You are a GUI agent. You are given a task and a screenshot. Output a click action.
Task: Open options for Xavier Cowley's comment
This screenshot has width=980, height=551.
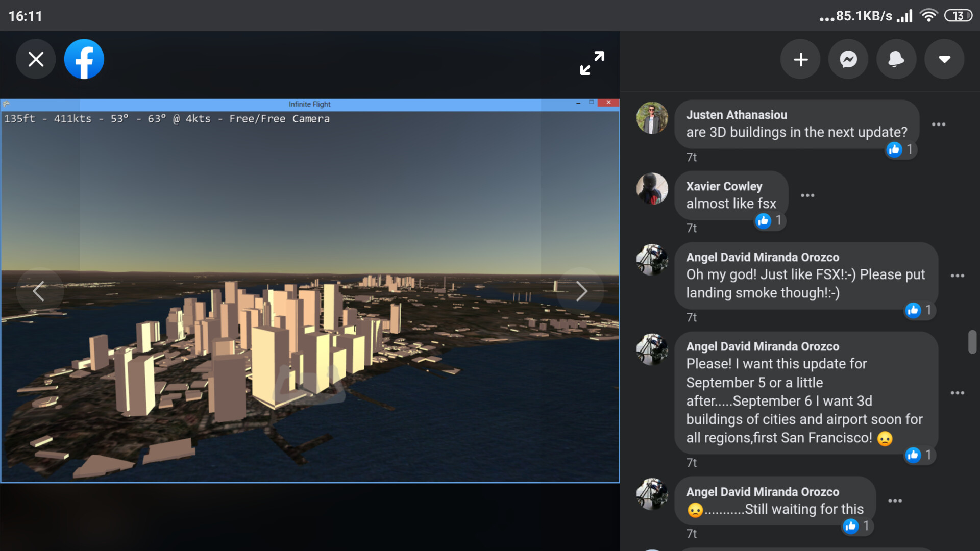pyautogui.click(x=807, y=195)
